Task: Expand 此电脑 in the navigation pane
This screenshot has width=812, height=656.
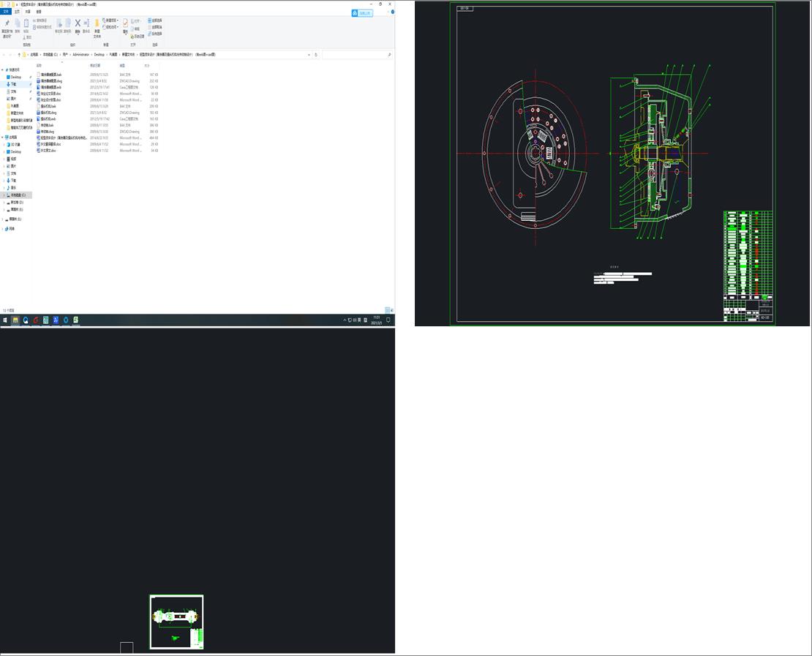Action: pos(3,137)
